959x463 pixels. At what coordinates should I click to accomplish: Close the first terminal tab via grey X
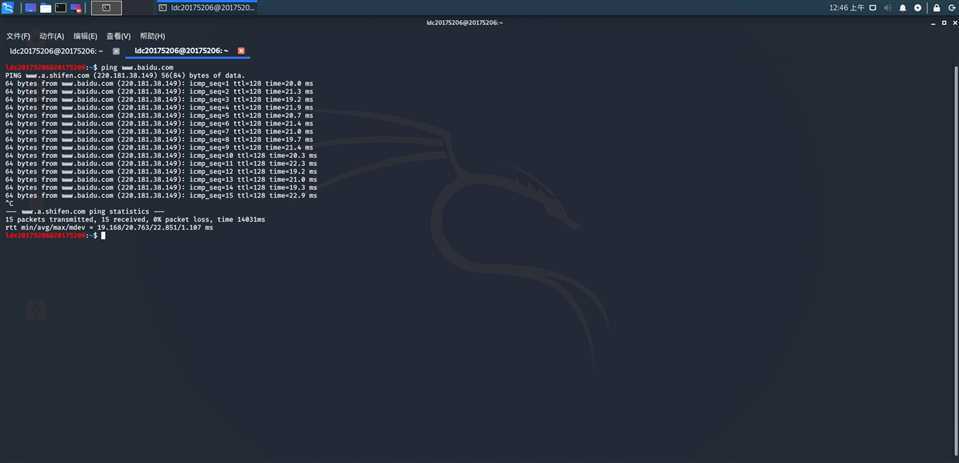pos(116,51)
